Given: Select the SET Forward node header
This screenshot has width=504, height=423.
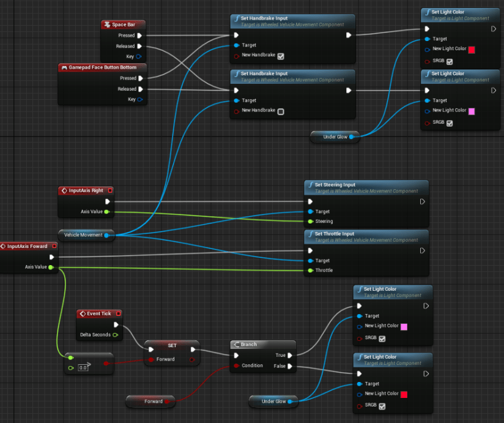Looking at the screenshot, I should pyautogui.click(x=172, y=345).
